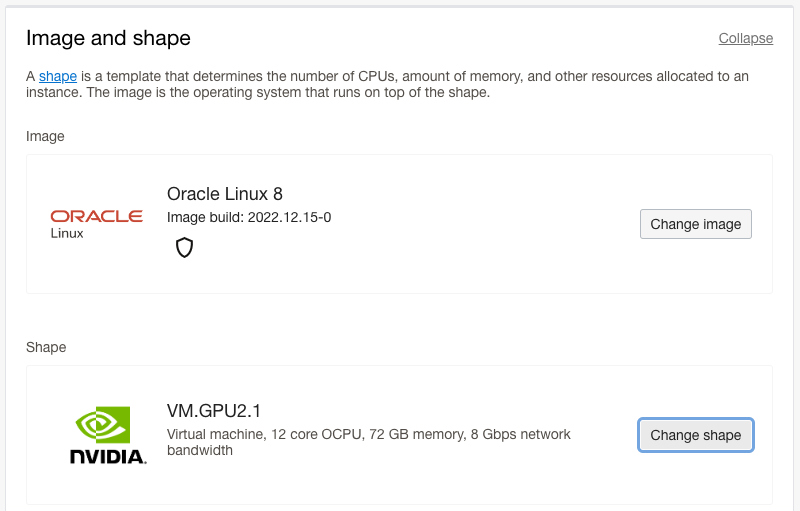This screenshot has height=511, width=800.
Task: Collapse the Image and shape section
Action: point(745,38)
